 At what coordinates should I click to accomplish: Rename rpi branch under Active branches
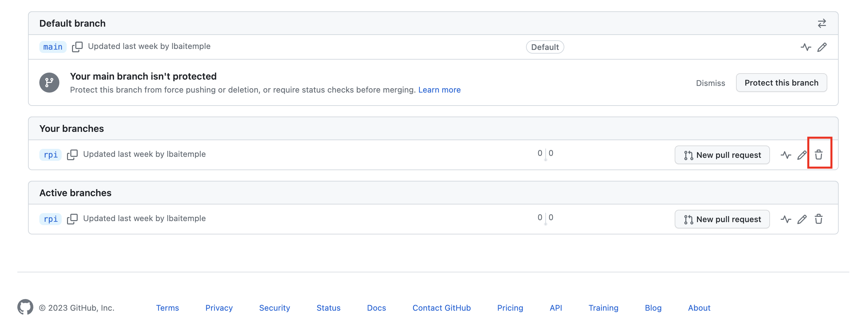point(802,219)
